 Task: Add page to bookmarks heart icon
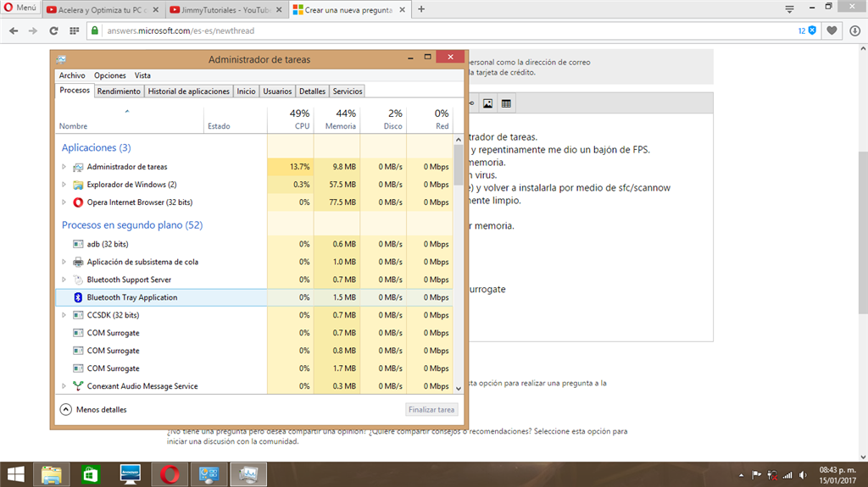(832, 31)
